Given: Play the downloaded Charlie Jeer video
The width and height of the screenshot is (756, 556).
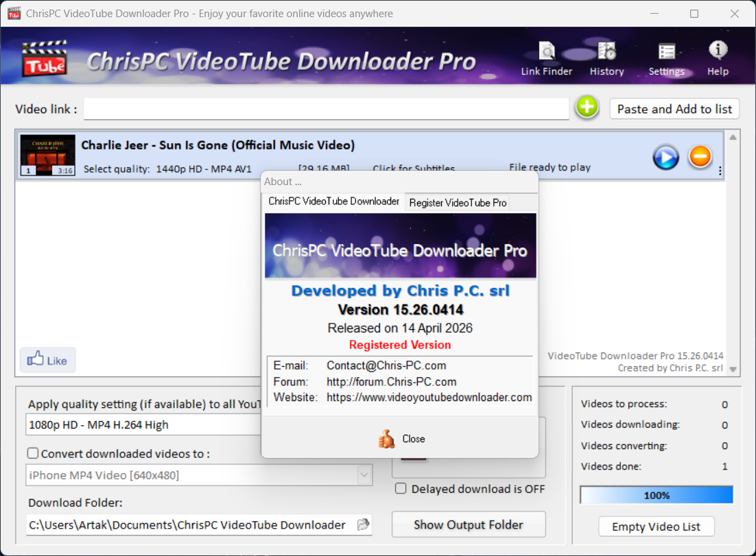Looking at the screenshot, I should (x=666, y=157).
